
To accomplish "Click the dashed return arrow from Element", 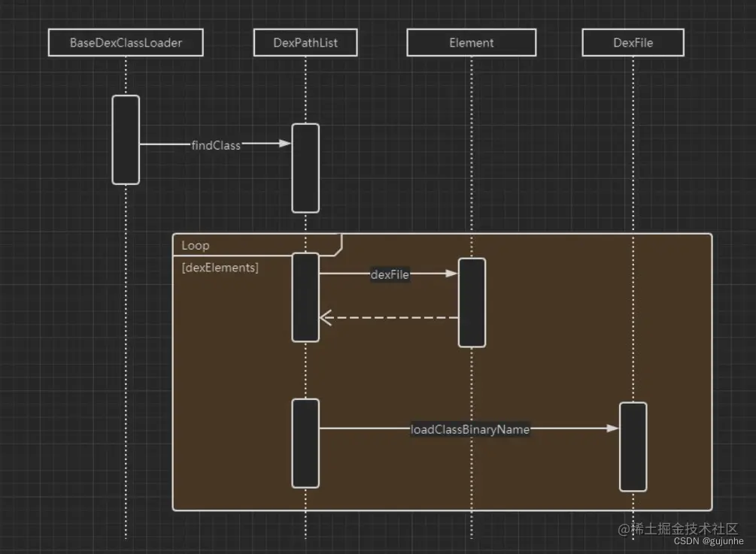I will [389, 318].
